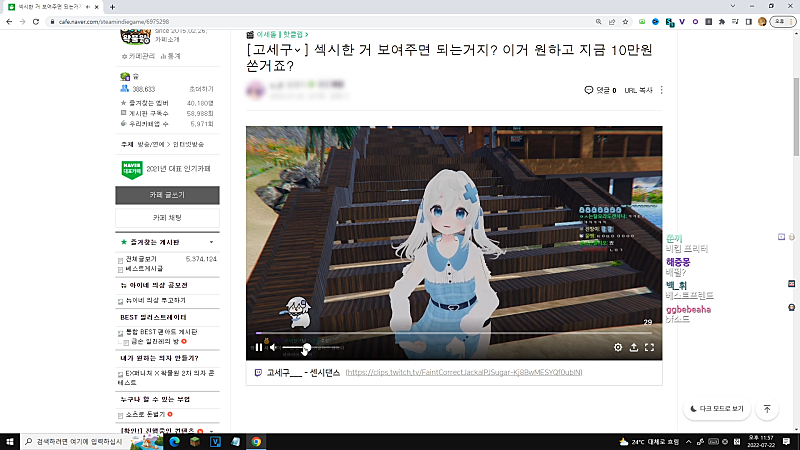This screenshot has height=450, width=800.
Task: Open video settings gear icon
Action: tap(618, 347)
